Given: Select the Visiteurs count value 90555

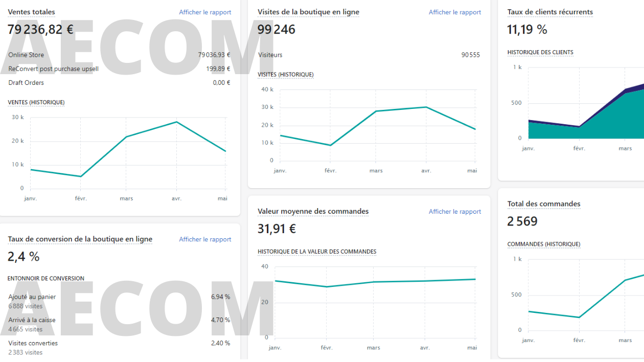Looking at the screenshot, I should pyautogui.click(x=470, y=55).
